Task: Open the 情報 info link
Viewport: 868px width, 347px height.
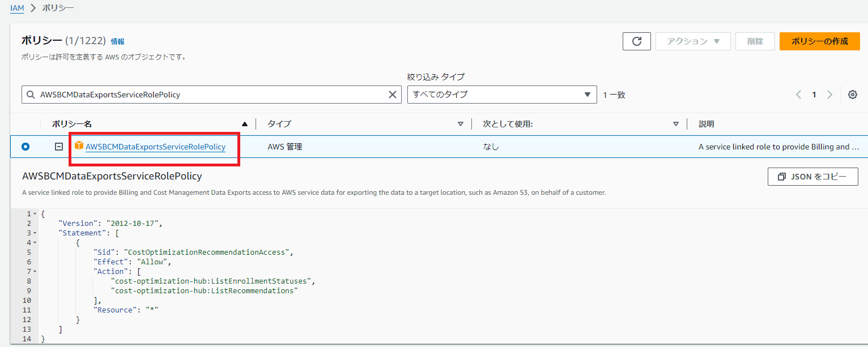Action: pos(118,41)
